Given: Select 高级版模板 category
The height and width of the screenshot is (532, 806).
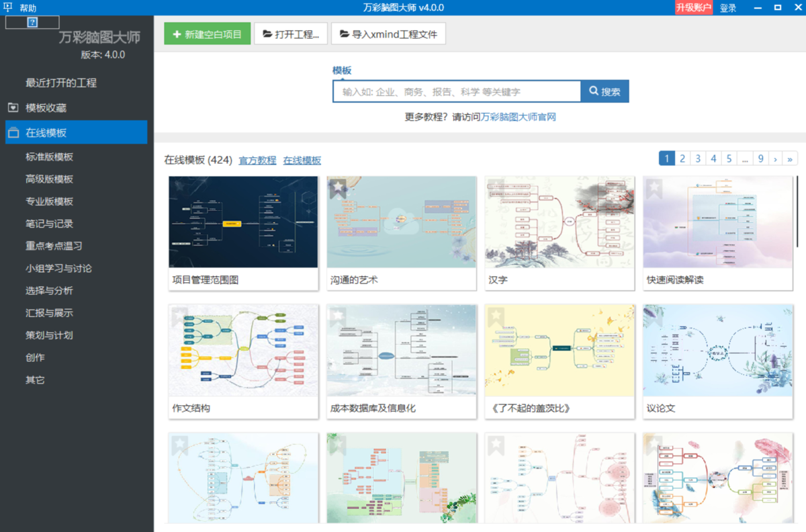Looking at the screenshot, I should pos(49,179).
